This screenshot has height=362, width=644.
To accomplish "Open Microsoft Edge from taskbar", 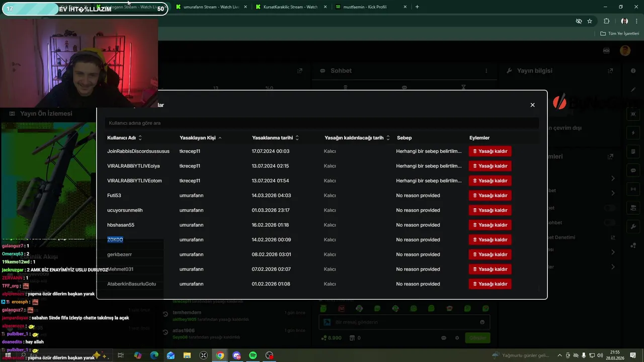I will pos(154,355).
